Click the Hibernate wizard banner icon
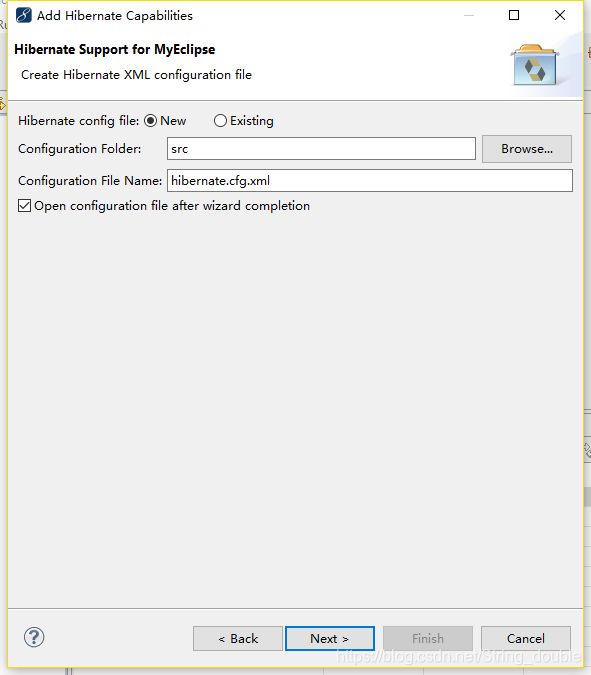This screenshot has width=591, height=675. [x=535, y=65]
